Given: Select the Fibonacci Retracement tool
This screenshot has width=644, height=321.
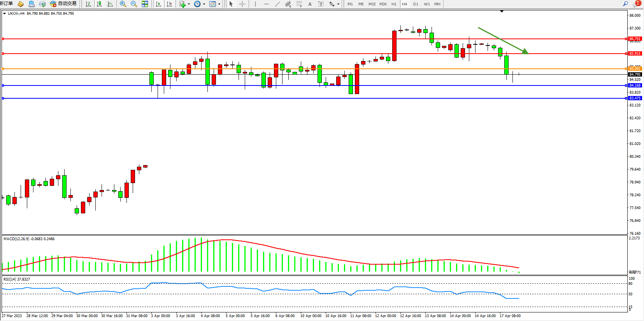Looking at the screenshot, I should (299, 4).
